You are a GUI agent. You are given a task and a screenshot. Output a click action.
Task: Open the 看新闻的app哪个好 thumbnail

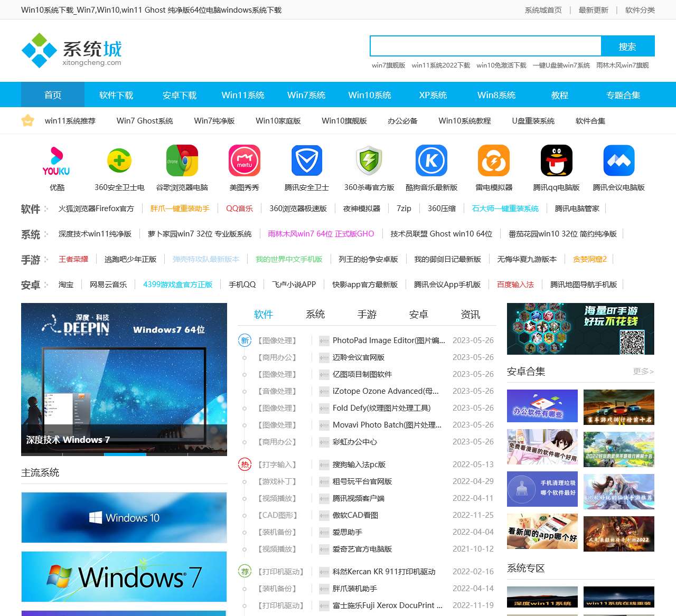(542, 531)
